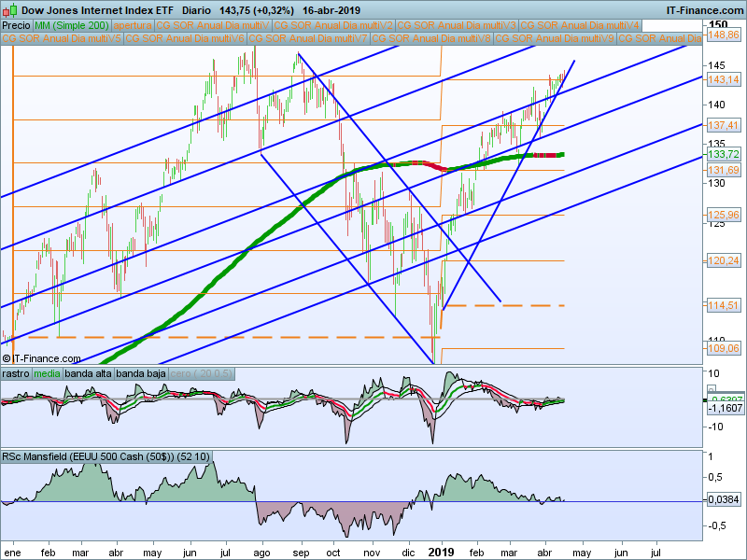Click the 131,69 price level tag
Image resolution: width=747 pixels, height=560 pixels.
tap(724, 170)
